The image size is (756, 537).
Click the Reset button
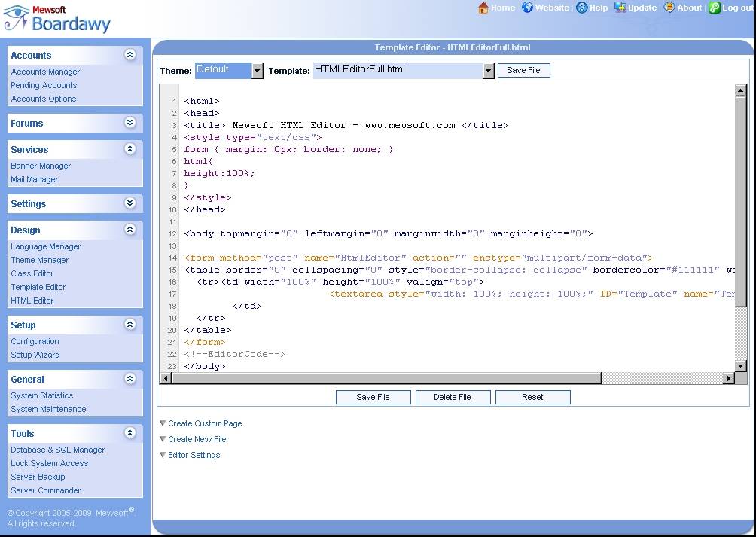(x=533, y=397)
